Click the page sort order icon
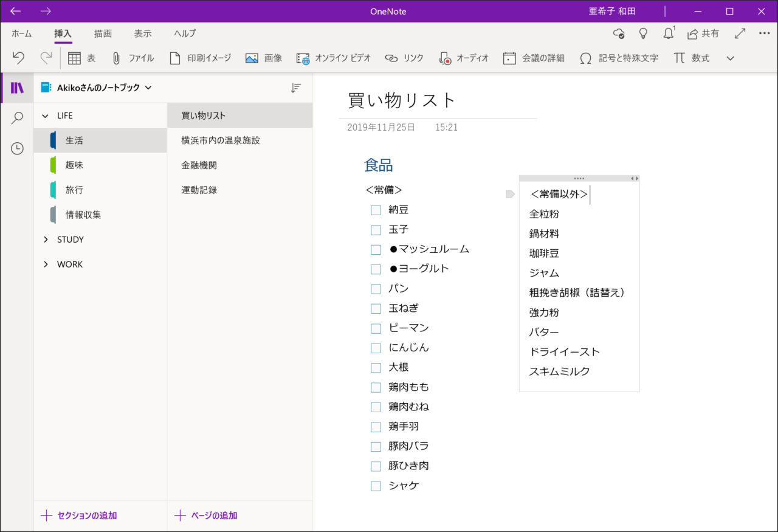 pos(296,88)
